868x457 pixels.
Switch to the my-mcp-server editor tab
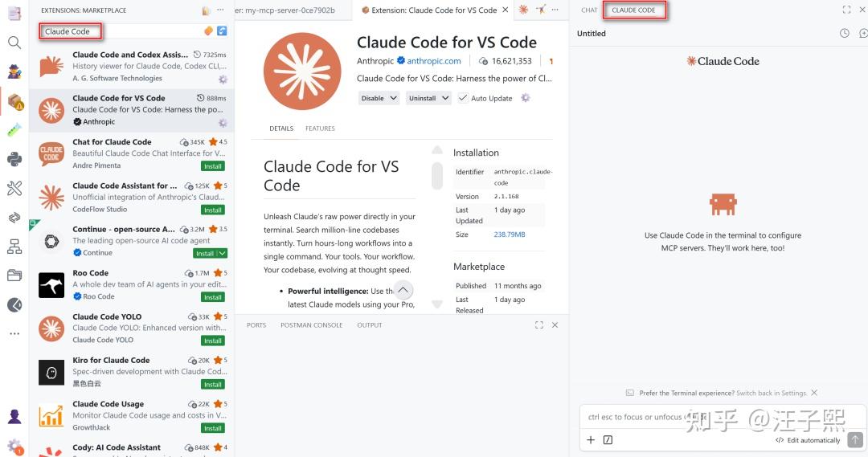tap(293, 10)
